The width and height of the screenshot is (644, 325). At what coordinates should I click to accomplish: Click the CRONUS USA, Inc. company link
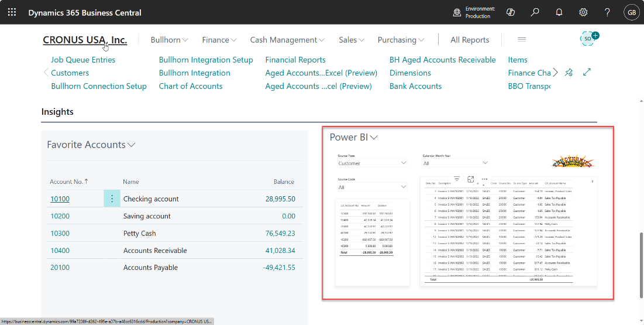(85, 40)
